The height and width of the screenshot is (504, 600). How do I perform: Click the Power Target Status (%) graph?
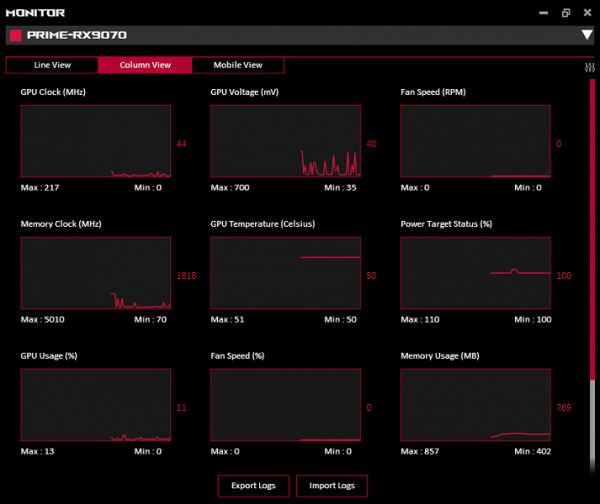(x=476, y=273)
